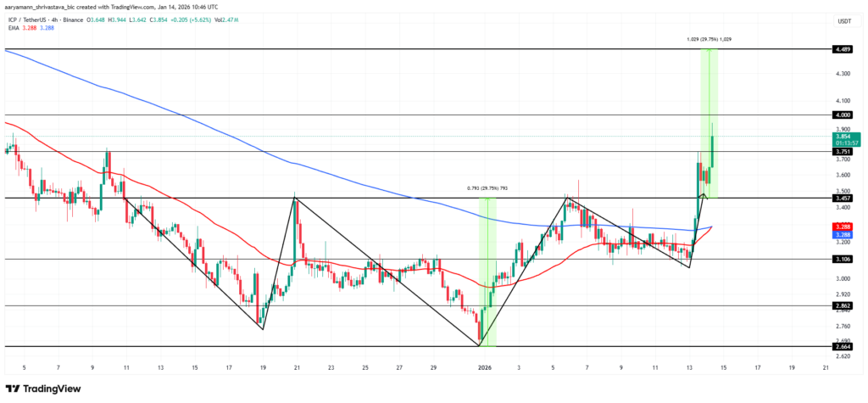Click the 2026 date marker on time axis
The image size is (868, 403).
pyautogui.click(x=484, y=367)
